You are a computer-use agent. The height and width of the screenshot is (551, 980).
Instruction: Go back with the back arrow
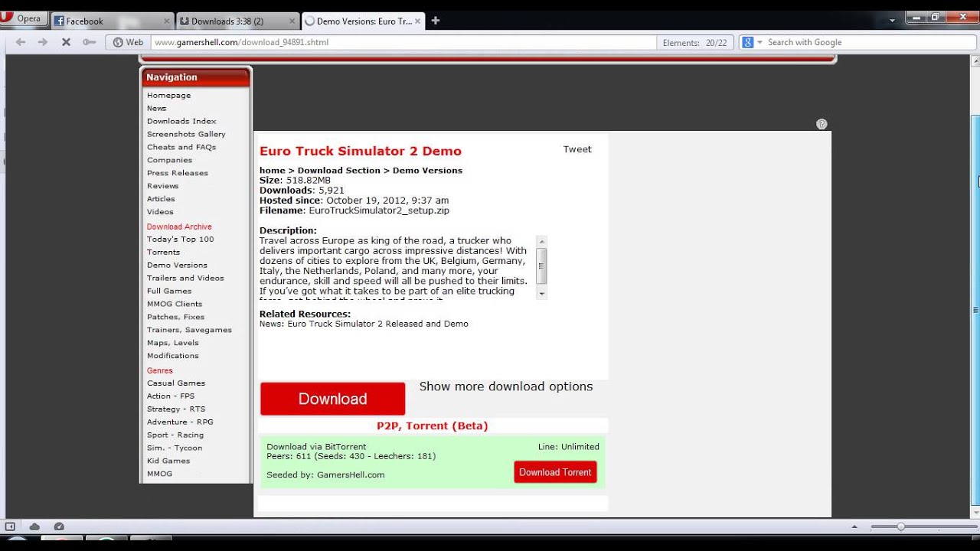tap(21, 42)
